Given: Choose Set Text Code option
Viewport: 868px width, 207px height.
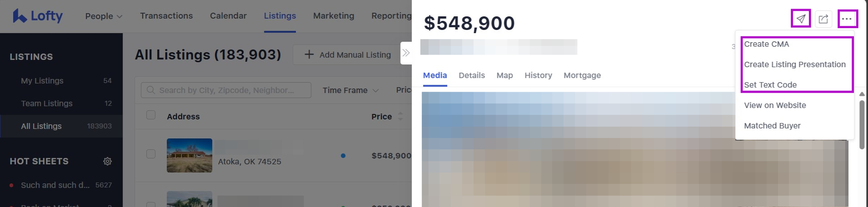Looking at the screenshot, I should [x=770, y=85].
